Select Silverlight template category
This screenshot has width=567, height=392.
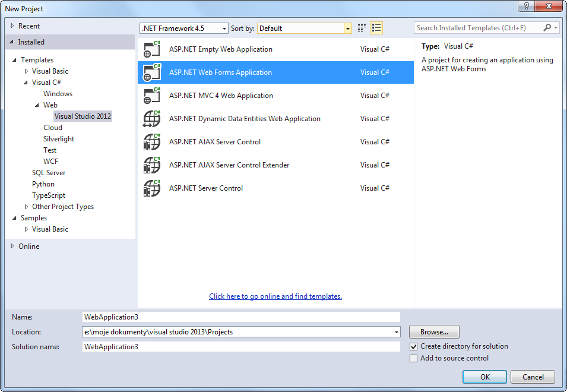[59, 139]
